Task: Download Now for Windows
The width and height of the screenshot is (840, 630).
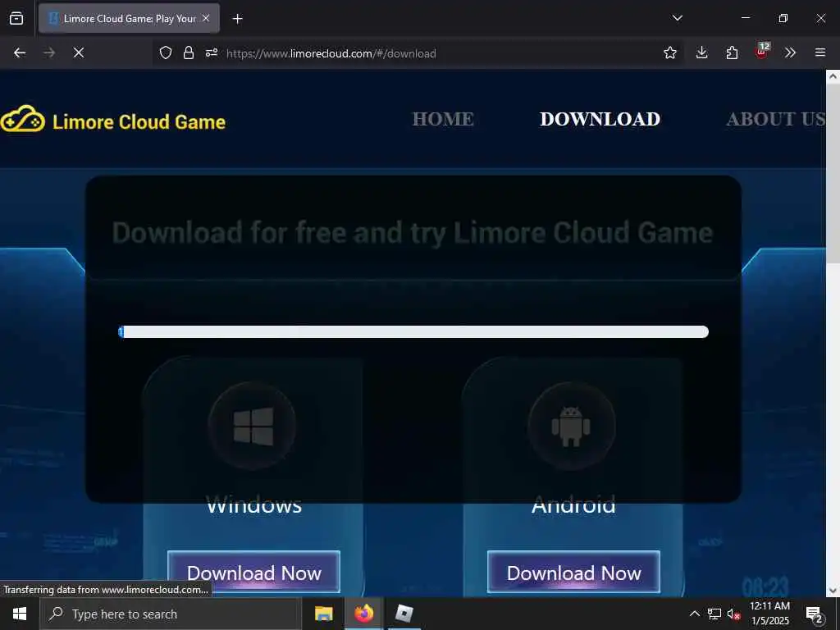Action: tap(254, 572)
